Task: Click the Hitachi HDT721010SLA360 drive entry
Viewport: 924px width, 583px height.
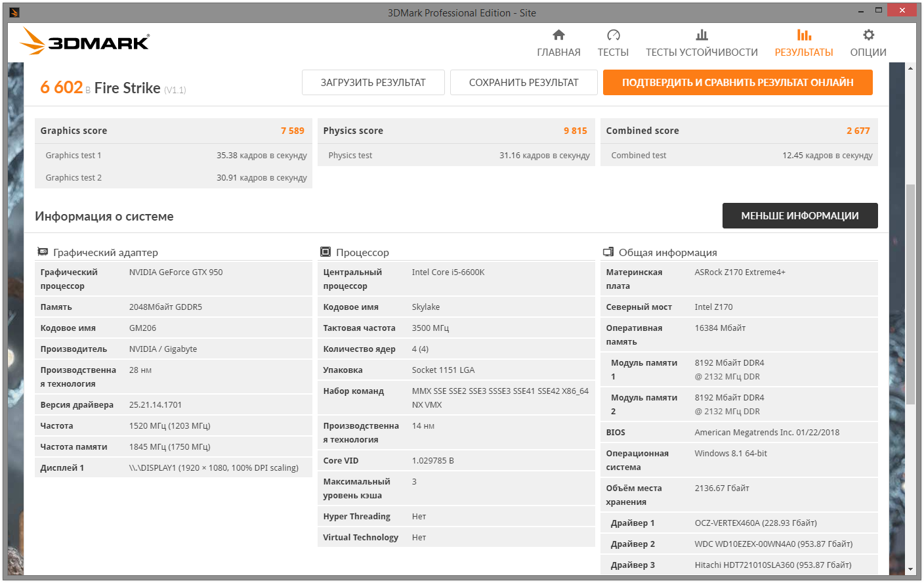Action: click(x=773, y=565)
